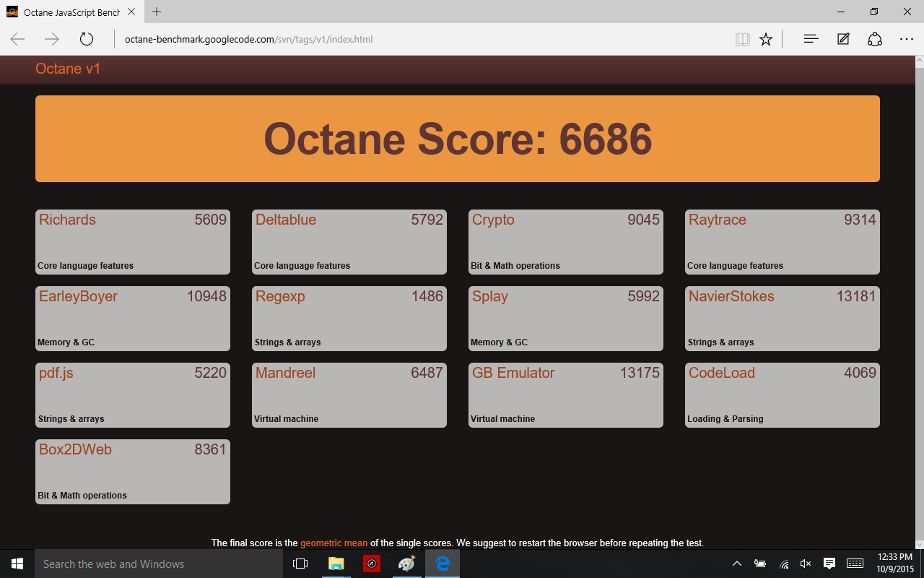Click the Search the web and Windows box
This screenshot has height=578, width=924.
(x=159, y=564)
